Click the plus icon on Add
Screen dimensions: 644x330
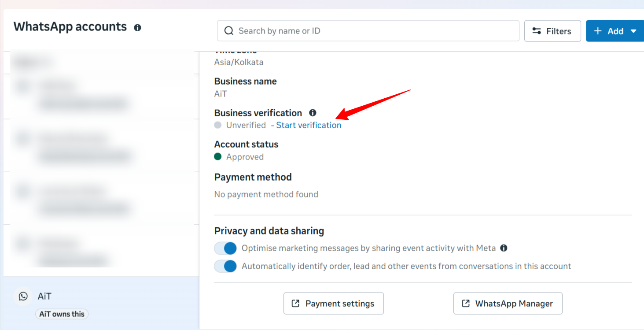(598, 31)
